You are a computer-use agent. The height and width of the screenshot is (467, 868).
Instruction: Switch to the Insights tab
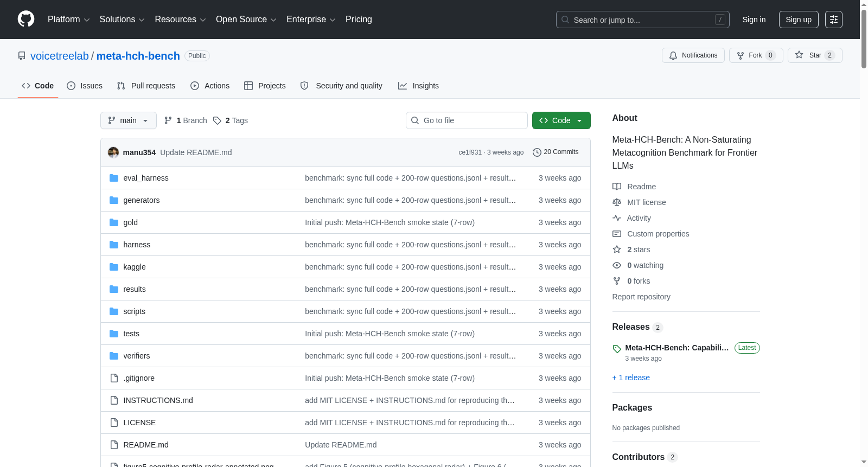[x=418, y=86]
